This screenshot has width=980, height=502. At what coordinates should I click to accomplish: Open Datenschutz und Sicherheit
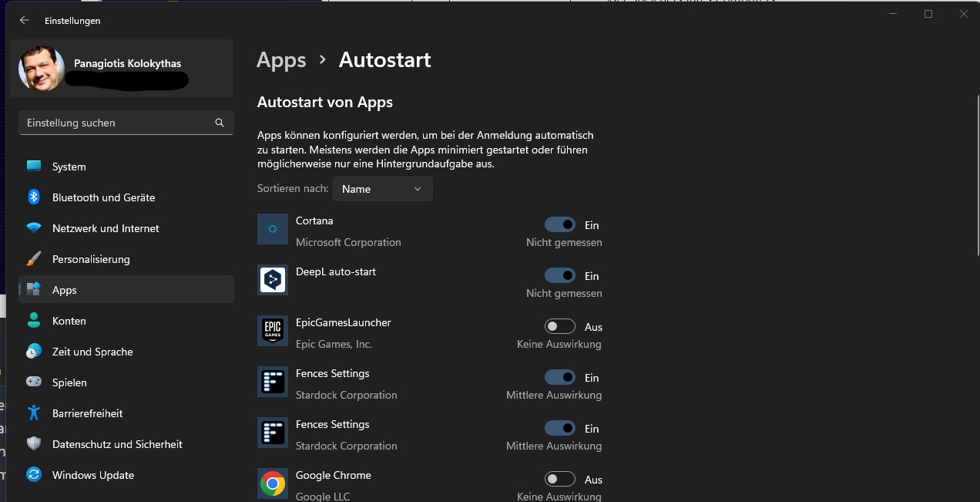point(117,443)
